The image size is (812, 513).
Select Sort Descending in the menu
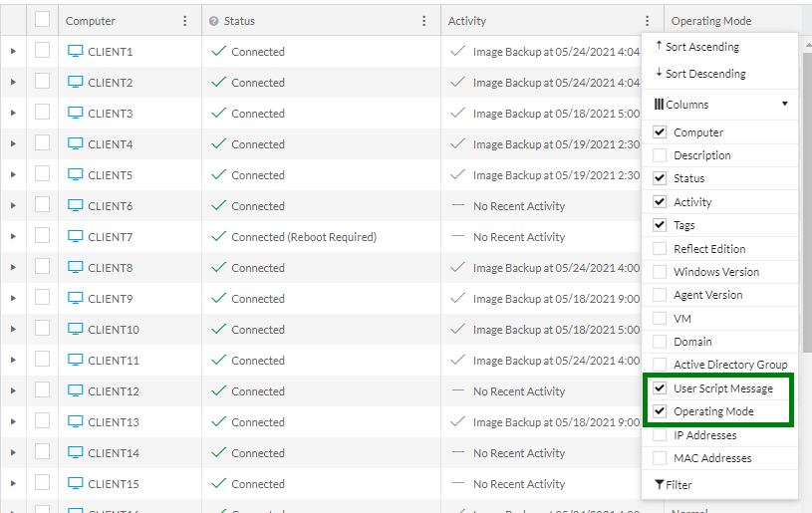704,74
